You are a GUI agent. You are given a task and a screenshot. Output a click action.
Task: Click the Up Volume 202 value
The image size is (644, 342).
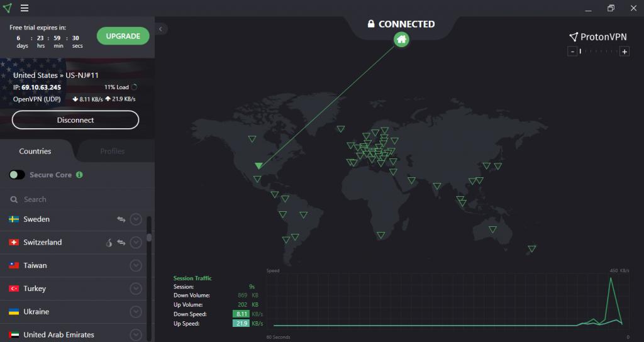pos(242,305)
